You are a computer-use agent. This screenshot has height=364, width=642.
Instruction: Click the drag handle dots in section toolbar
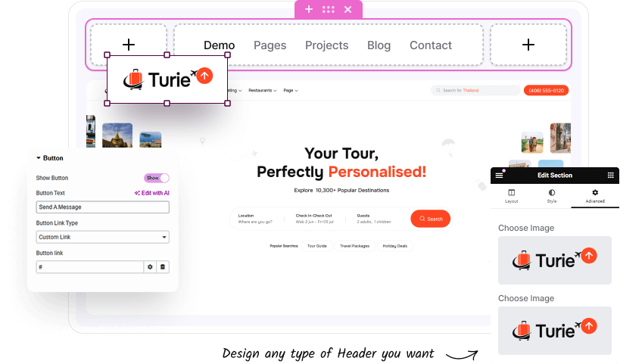[x=329, y=9]
